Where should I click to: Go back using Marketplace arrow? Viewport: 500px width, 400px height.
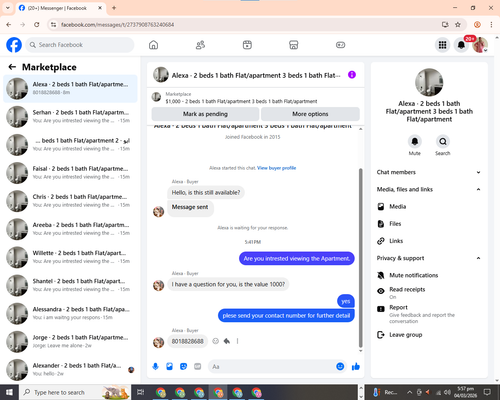point(12,67)
